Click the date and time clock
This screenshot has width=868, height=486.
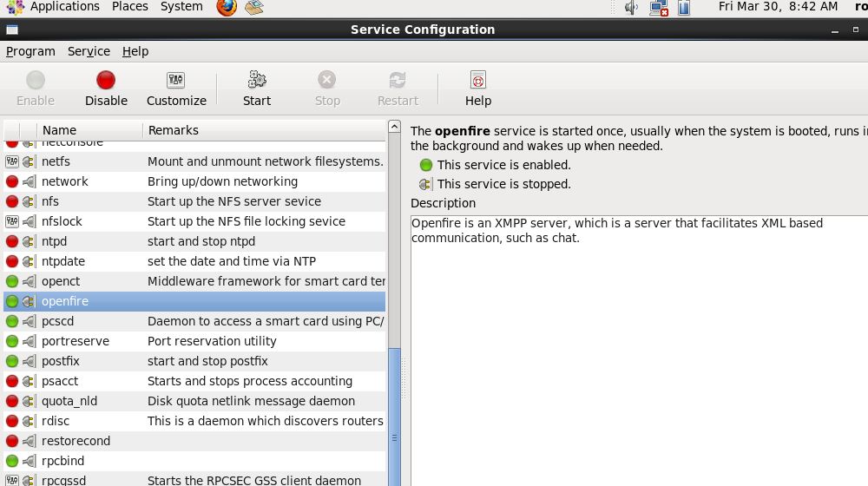tap(778, 7)
